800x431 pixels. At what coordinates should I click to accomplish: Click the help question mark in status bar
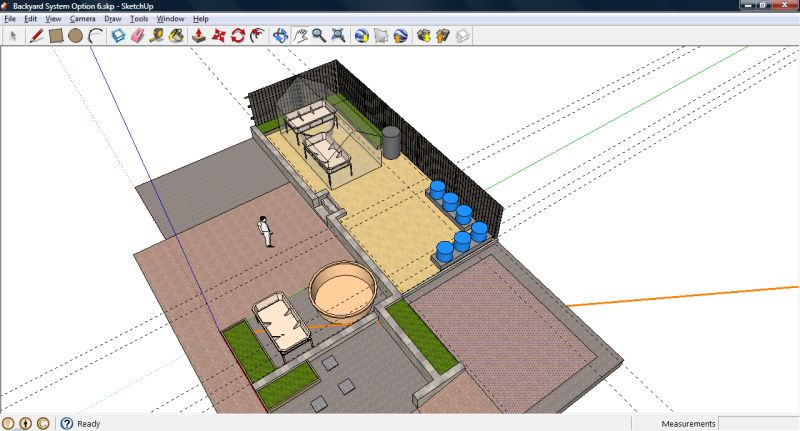pyautogui.click(x=67, y=423)
